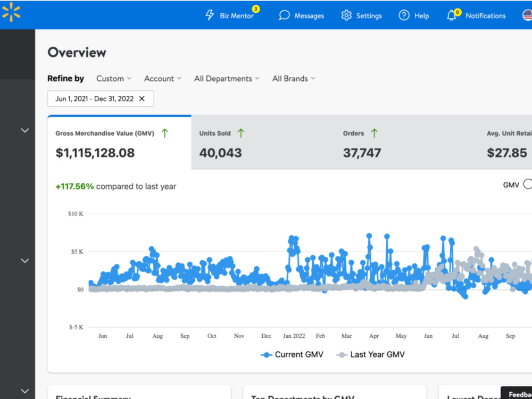Open the Notifications bell icon
This screenshot has width=532, height=399.
point(451,15)
